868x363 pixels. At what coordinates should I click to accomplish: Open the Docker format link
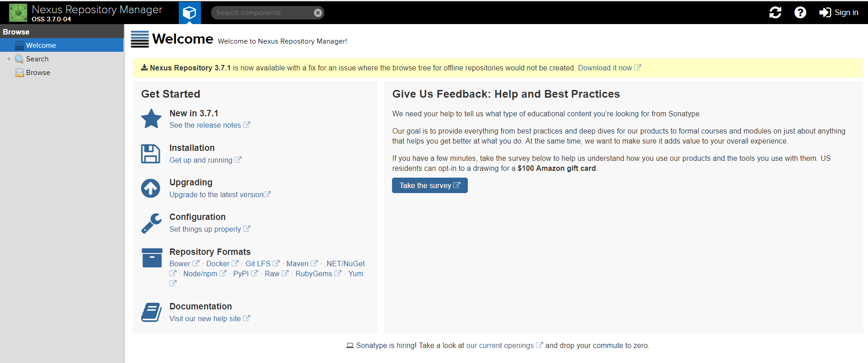click(x=218, y=264)
